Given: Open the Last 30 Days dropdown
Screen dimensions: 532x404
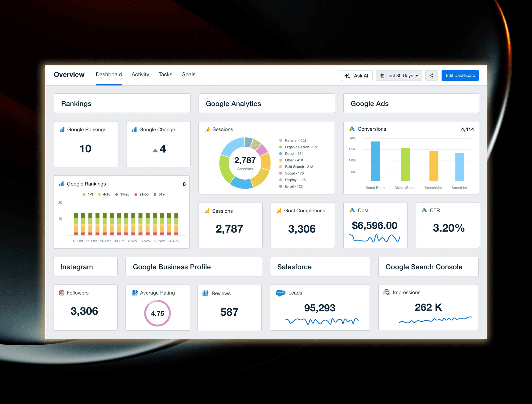Looking at the screenshot, I should pos(399,76).
